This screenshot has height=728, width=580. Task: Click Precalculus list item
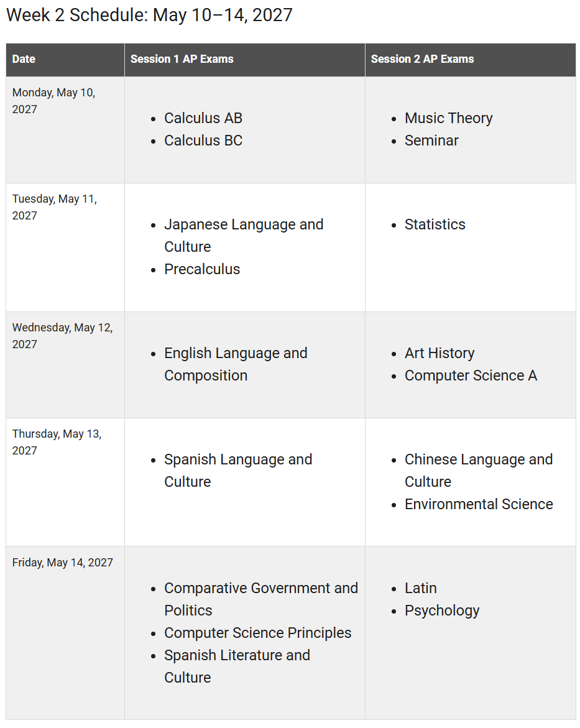point(202,269)
